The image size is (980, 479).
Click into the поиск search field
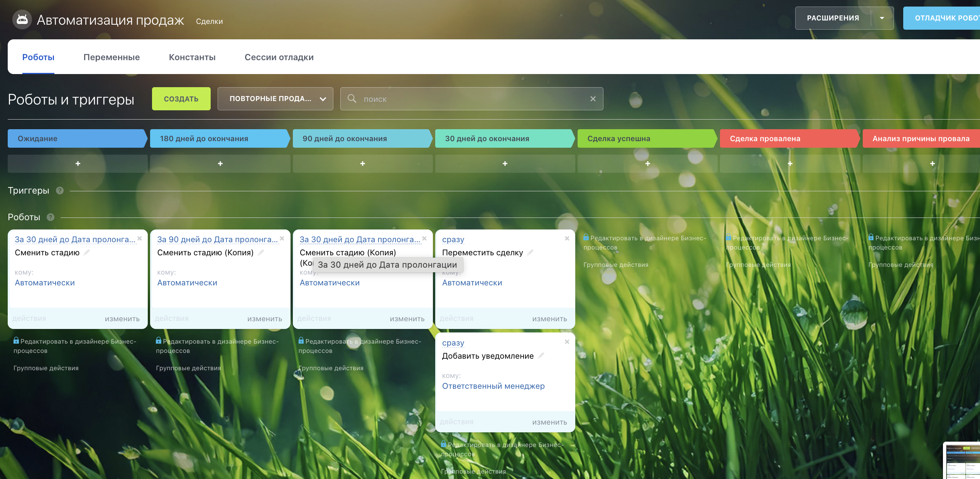click(471, 99)
